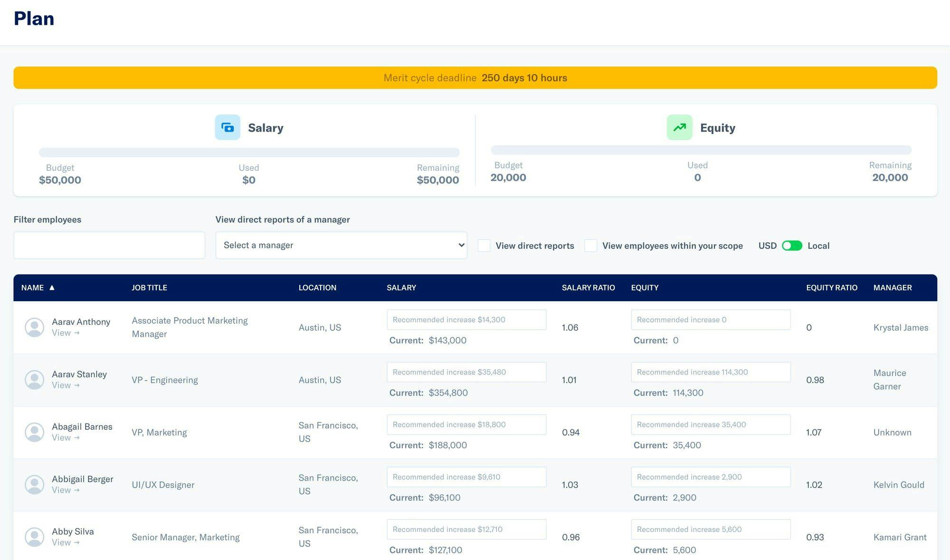Click the Name column sort arrow
950x560 pixels.
(x=52, y=287)
